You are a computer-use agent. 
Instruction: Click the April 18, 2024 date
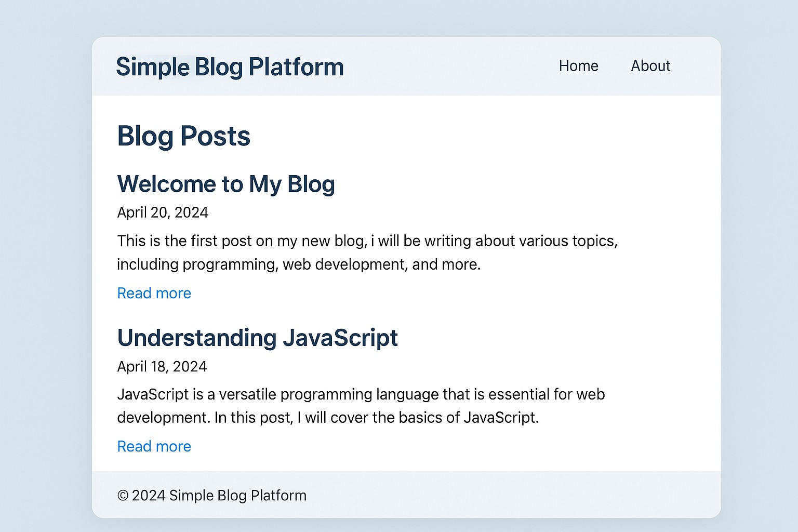[162, 366]
